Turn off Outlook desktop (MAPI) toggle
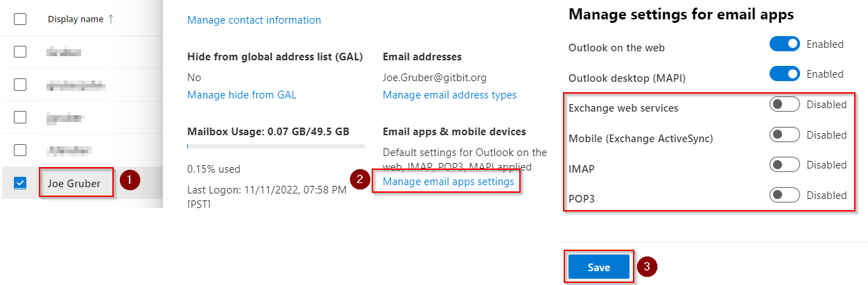868x285 pixels. (x=784, y=74)
